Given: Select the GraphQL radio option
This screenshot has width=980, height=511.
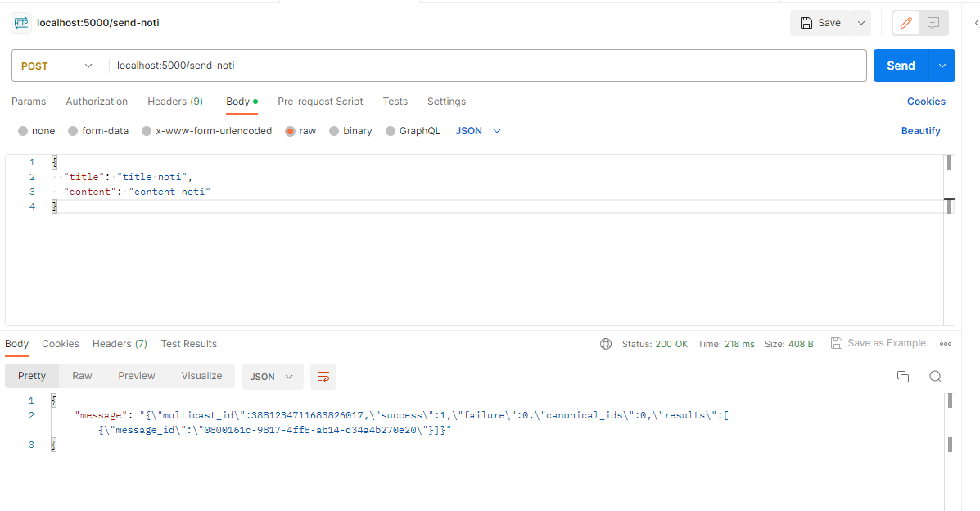Looking at the screenshot, I should coord(391,131).
